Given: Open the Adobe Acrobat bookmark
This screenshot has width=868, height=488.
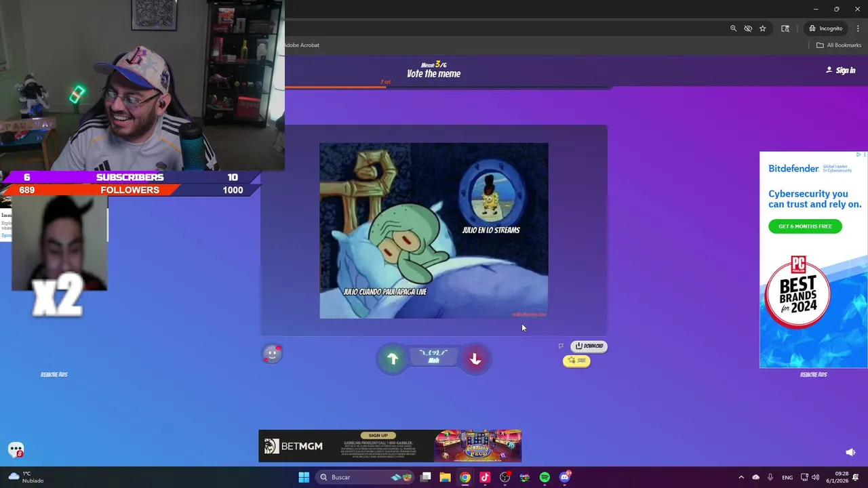Looking at the screenshot, I should (301, 45).
